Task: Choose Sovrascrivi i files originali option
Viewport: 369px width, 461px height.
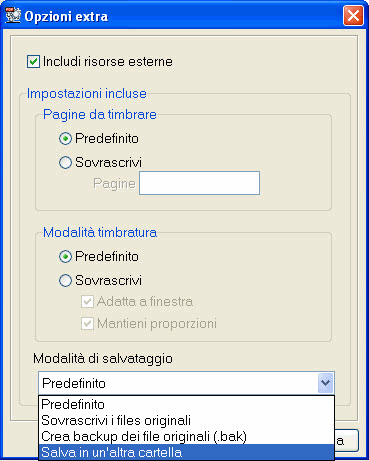Action: pos(186,420)
